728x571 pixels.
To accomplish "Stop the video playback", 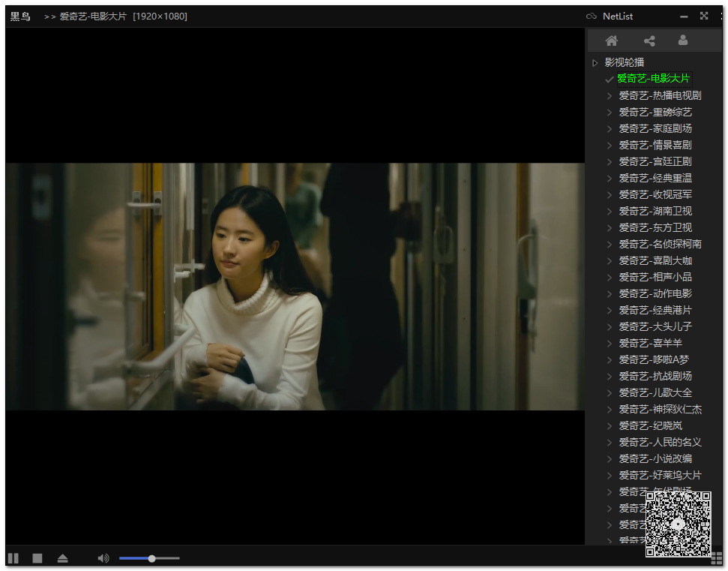I will tap(37, 558).
